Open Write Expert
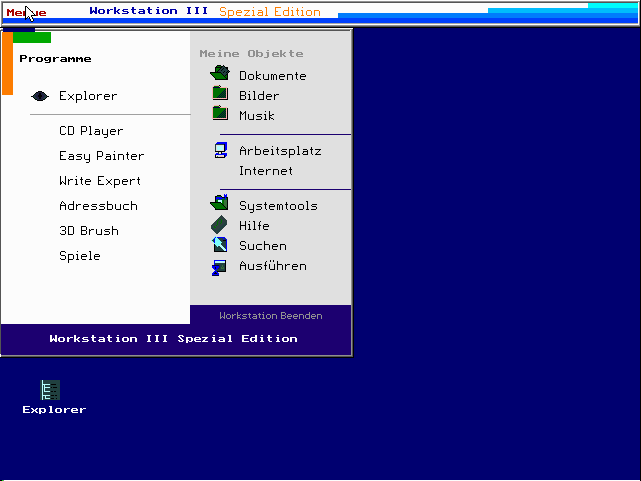 click(100, 181)
